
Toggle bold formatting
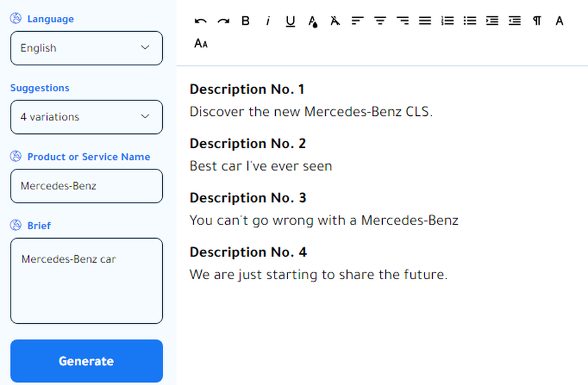pos(246,21)
